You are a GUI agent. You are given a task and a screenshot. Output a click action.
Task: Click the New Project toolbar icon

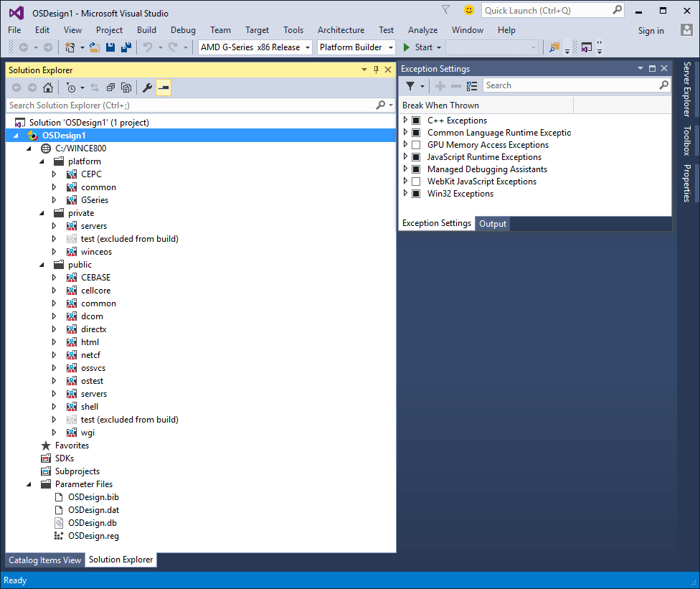pos(70,47)
